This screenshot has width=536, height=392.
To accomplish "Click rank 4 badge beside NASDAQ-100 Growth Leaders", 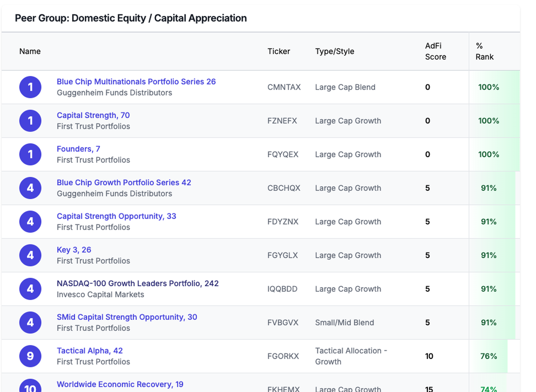I will pyautogui.click(x=30, y=289).
